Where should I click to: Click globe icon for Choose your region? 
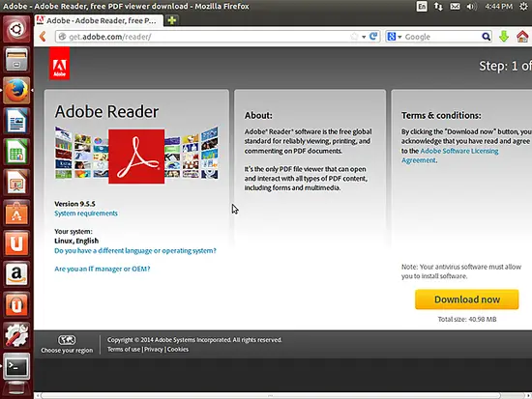click(67, 339)
